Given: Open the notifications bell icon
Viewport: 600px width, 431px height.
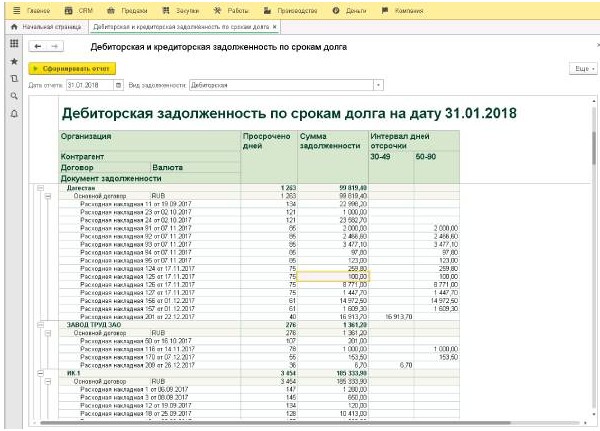Looking at the screenshot, I should tap(13, 113).
